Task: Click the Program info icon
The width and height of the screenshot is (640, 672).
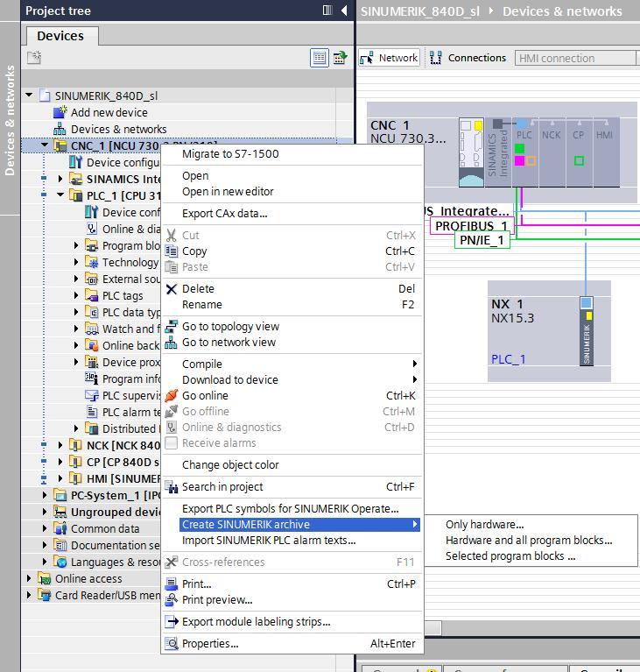Action: [91, 378]
